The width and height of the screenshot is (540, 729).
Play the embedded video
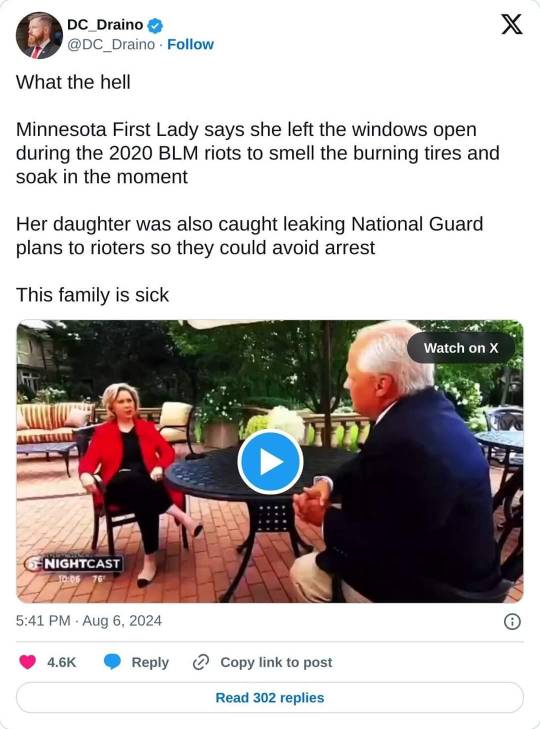pyautogui.click(x=270, y=462)
